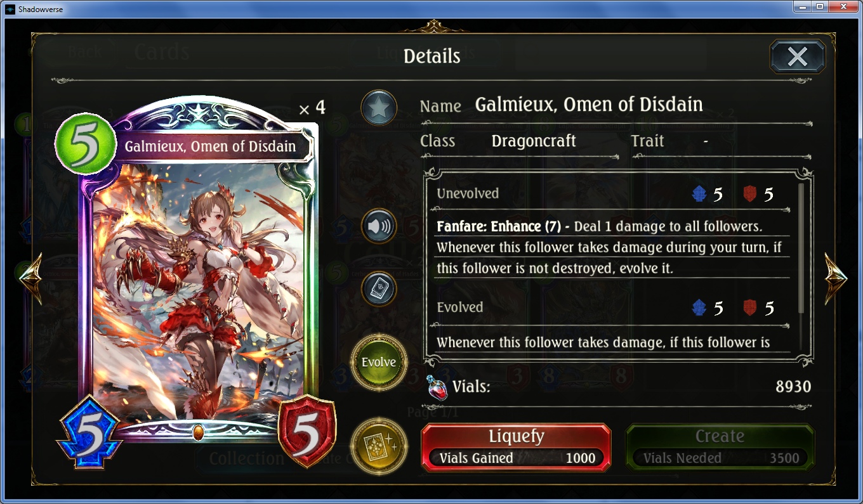The image size is (863, 504).
Task: Create card for 3500 vials
Action: click(x=720, y=448)
